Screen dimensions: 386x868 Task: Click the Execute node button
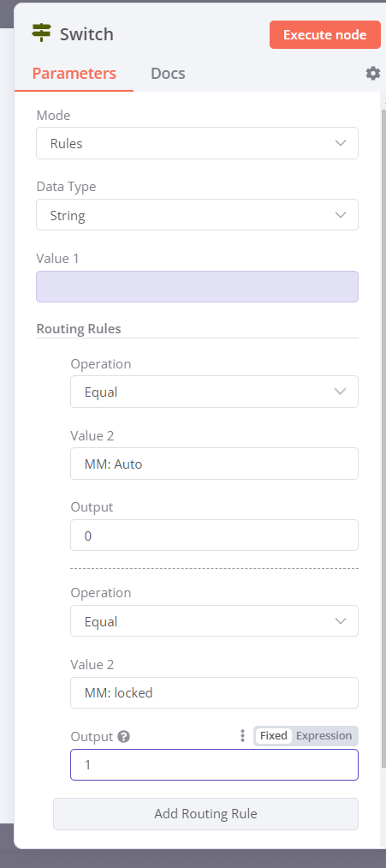click(325, 35)
